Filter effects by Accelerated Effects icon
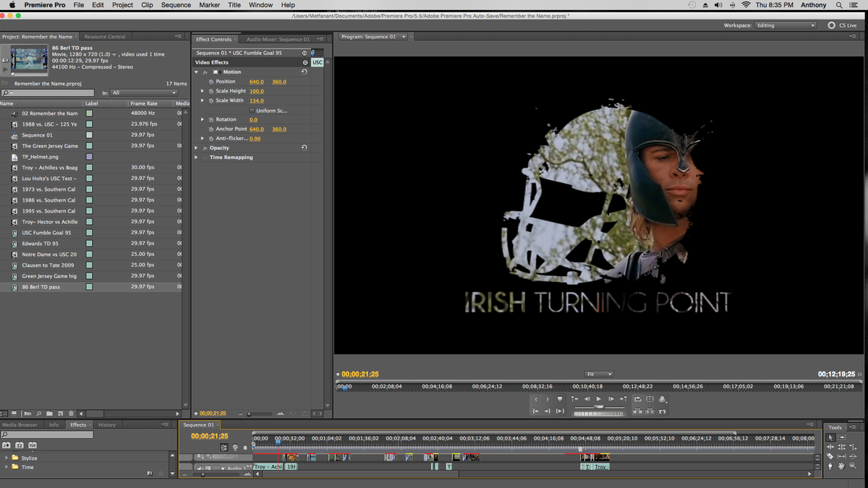 [7, 445]
